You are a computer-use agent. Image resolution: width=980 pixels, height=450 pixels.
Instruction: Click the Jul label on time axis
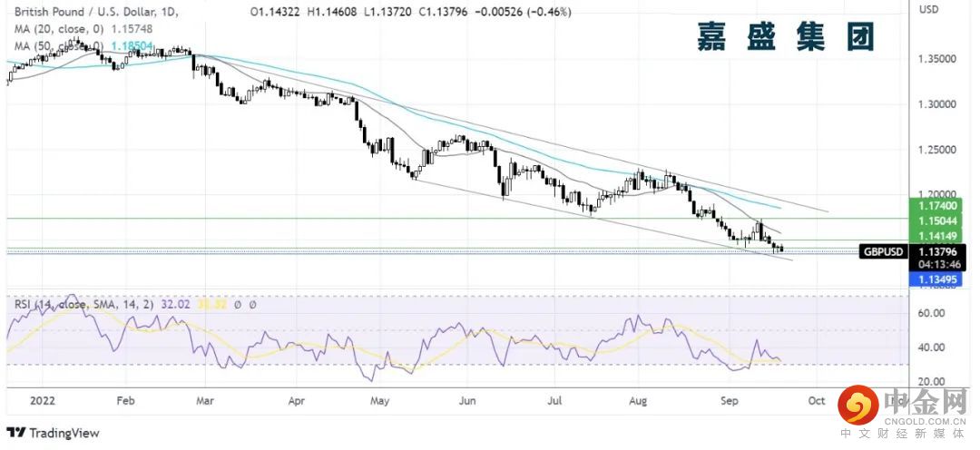(554, 400)
